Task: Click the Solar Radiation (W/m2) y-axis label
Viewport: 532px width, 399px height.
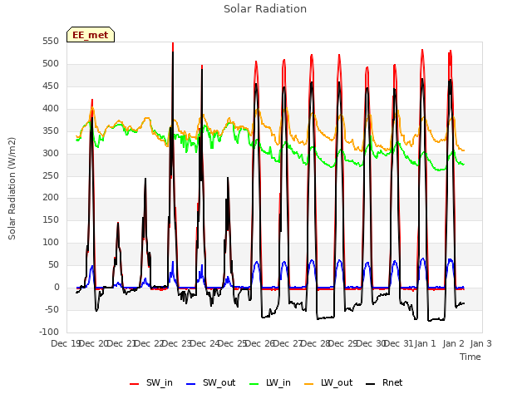Action: [x=12, y=189]
